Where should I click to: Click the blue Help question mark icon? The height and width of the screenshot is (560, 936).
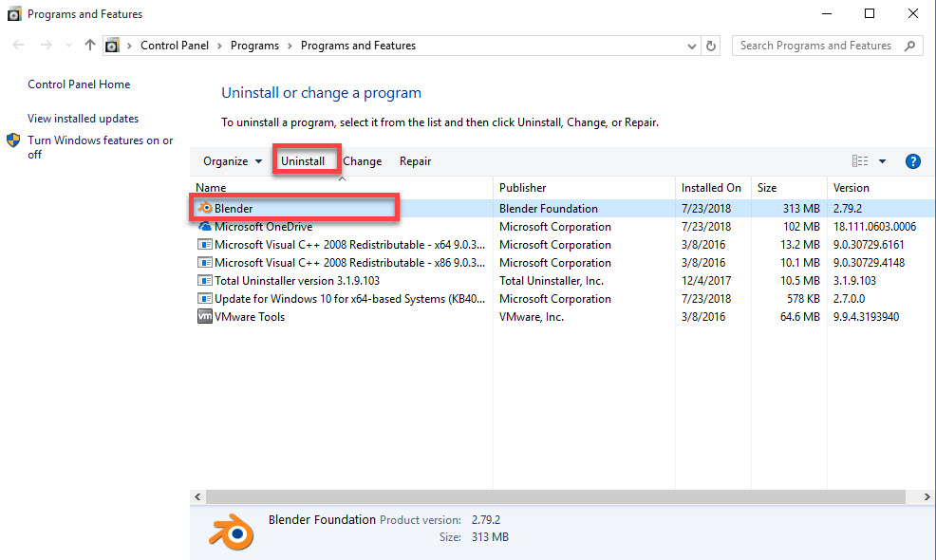913,161
